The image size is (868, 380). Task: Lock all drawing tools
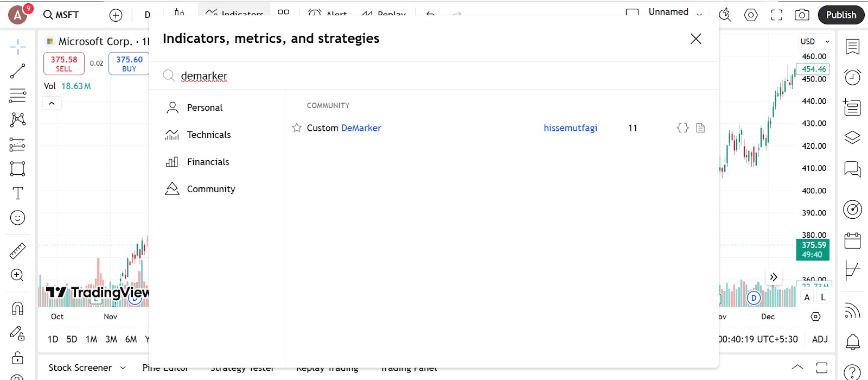18,358
